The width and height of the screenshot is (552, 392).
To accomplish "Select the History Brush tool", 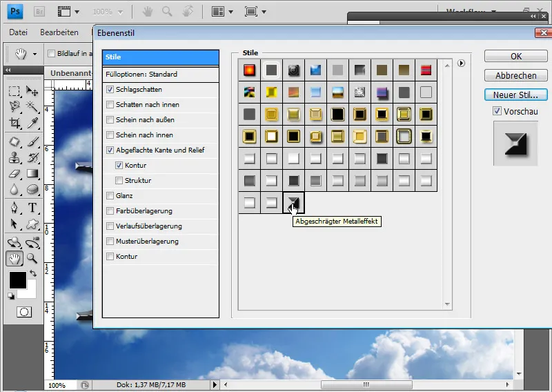I will click(32, 157).
